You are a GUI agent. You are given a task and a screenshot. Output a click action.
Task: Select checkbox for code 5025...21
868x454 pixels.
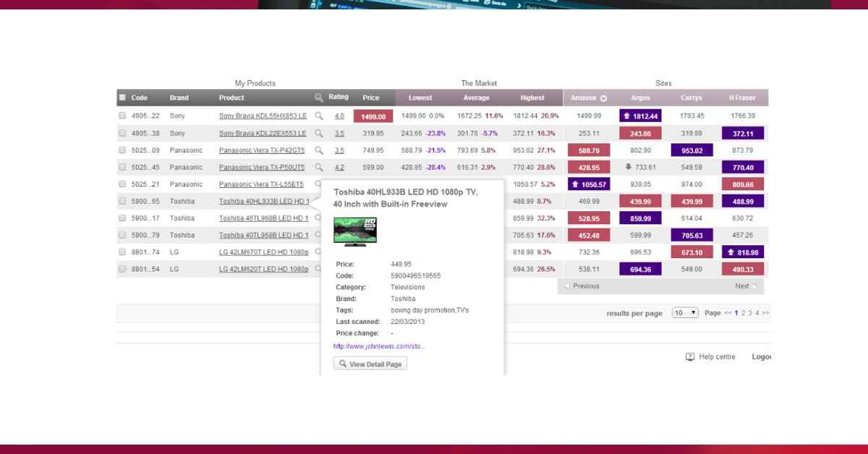click(x=122, y=184)
